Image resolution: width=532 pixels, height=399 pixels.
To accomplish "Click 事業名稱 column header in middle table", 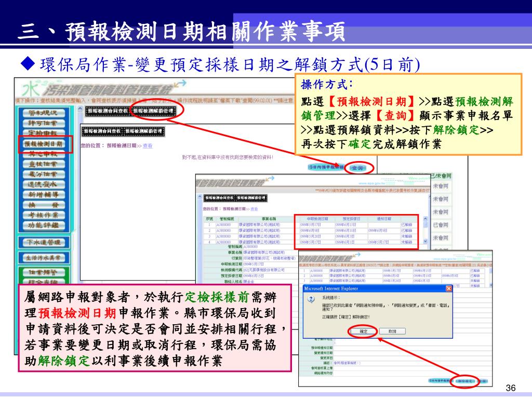I will [269, 219].
